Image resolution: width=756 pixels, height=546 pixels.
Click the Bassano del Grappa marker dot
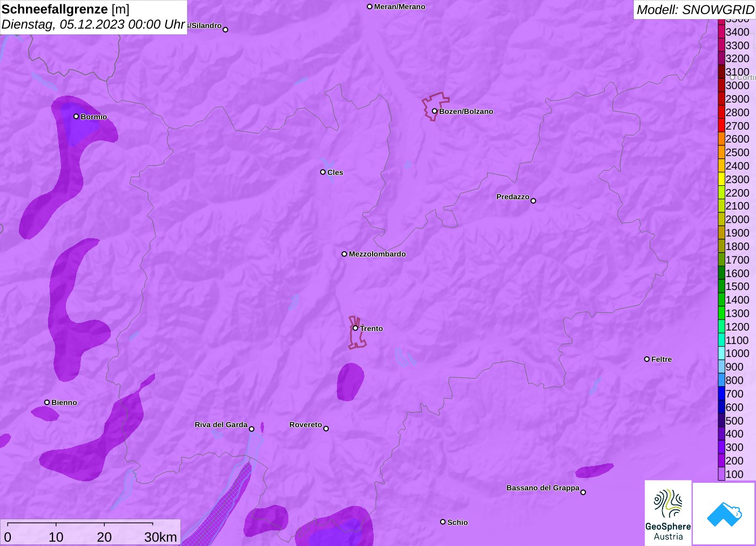(583, 492)
